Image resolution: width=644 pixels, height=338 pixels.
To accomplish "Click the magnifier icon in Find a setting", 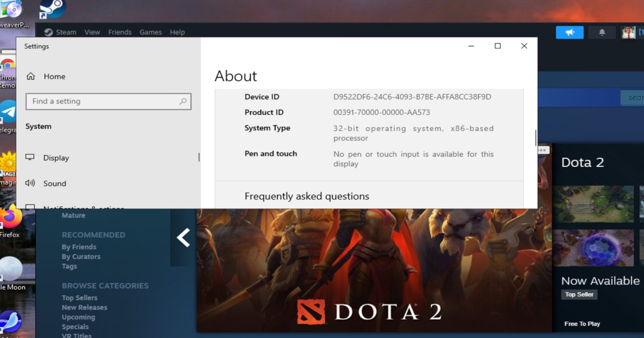I will [183, 101].
